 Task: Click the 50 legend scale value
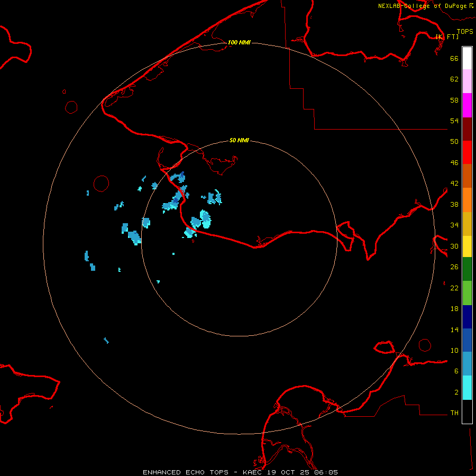point(454,142)
